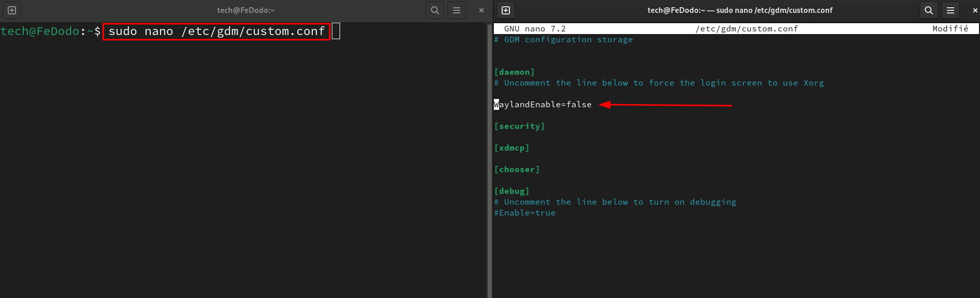This screenshot has height=298, width=980.
Task: Place cursor on the [chooser] section line
Action: click(517, 170)
